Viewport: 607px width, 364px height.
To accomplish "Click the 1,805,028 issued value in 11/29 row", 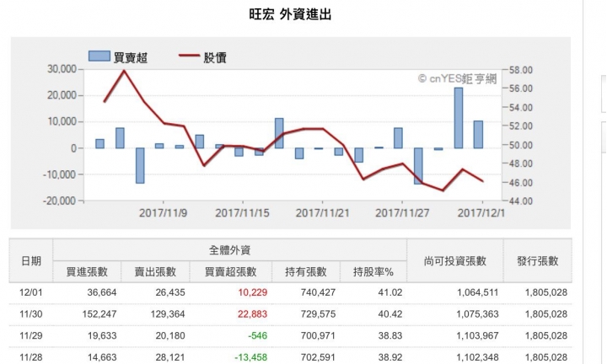I will (546, 335).
